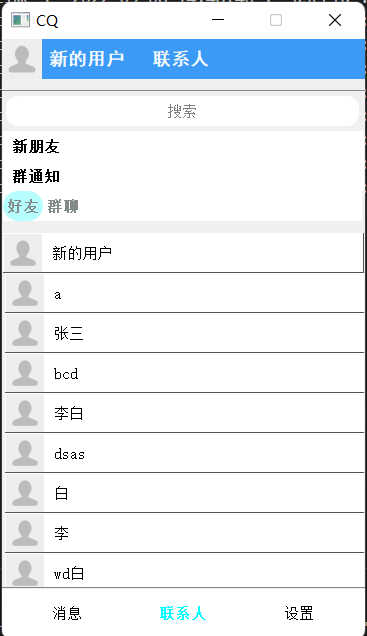
Task: Switch to the 群聊 group chat tab
Action: 63,206
